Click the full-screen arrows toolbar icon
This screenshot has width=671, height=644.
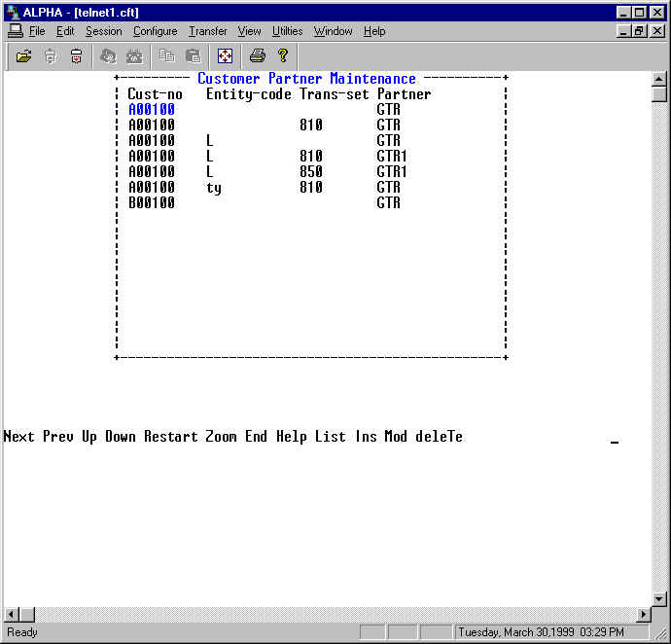(x=225, y=56)
